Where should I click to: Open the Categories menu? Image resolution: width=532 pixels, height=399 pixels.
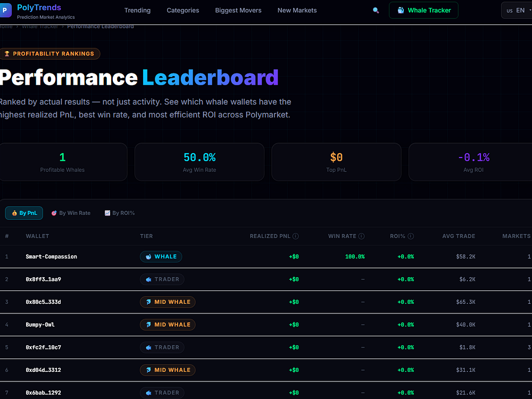pyautogui.click(x=183, y=10)
